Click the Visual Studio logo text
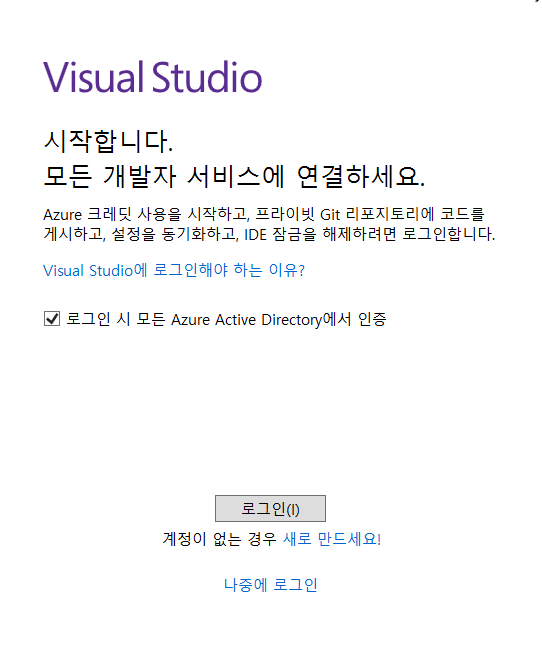Screen dimensions: 542x670 click(x=153, y=77)
